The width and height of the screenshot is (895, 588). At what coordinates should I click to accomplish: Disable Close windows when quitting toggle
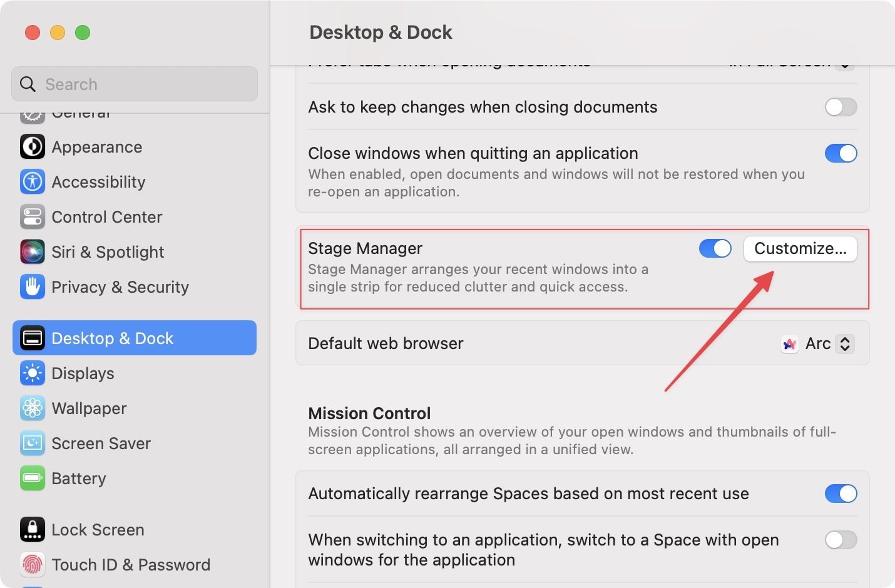[x=841, y=153]
